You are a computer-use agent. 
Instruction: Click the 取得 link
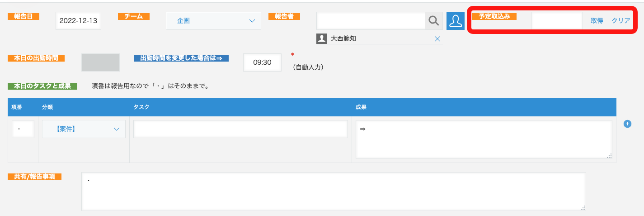click(597, 21)
